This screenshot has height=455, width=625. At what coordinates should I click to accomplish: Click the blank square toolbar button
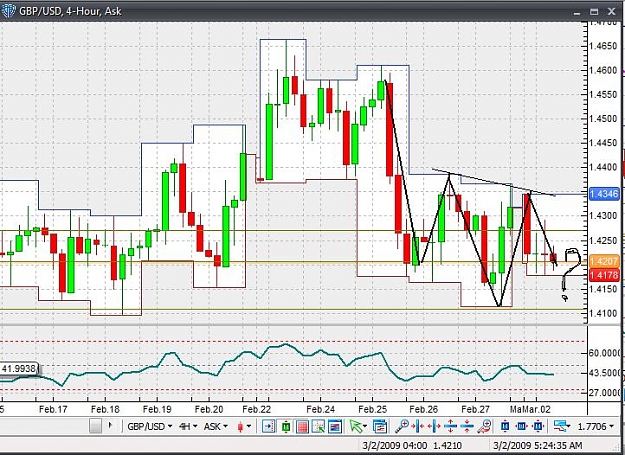click(x=95, y=426)
